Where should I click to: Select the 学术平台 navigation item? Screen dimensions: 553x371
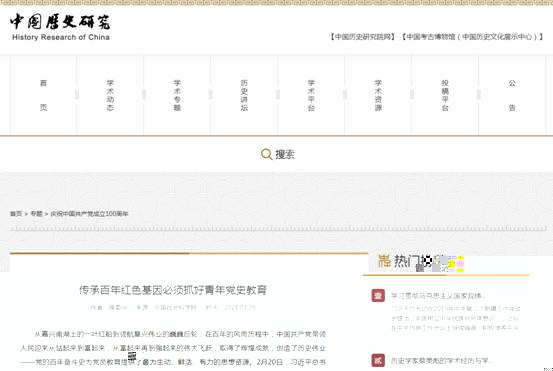(311, 95)
